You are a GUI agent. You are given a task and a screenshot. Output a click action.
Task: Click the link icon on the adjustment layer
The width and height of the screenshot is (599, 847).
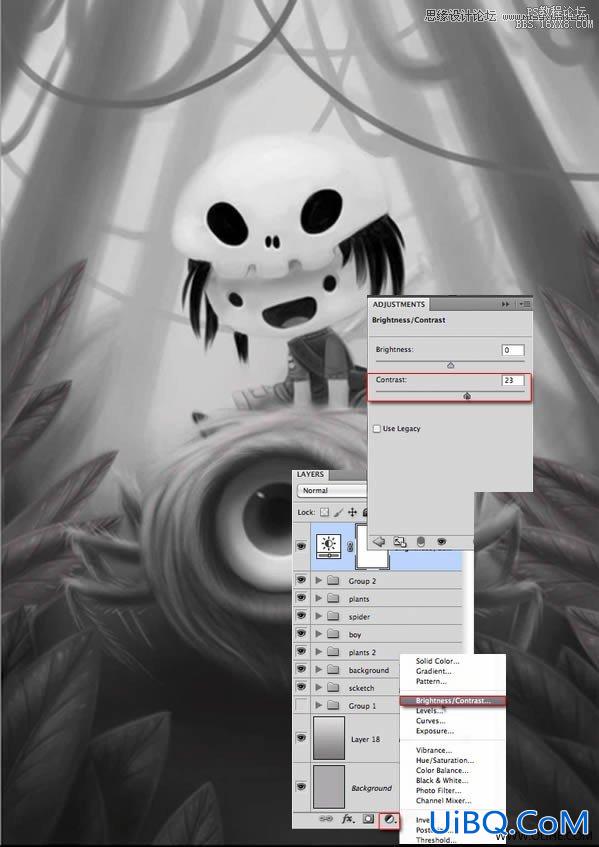tap(349, 547)
